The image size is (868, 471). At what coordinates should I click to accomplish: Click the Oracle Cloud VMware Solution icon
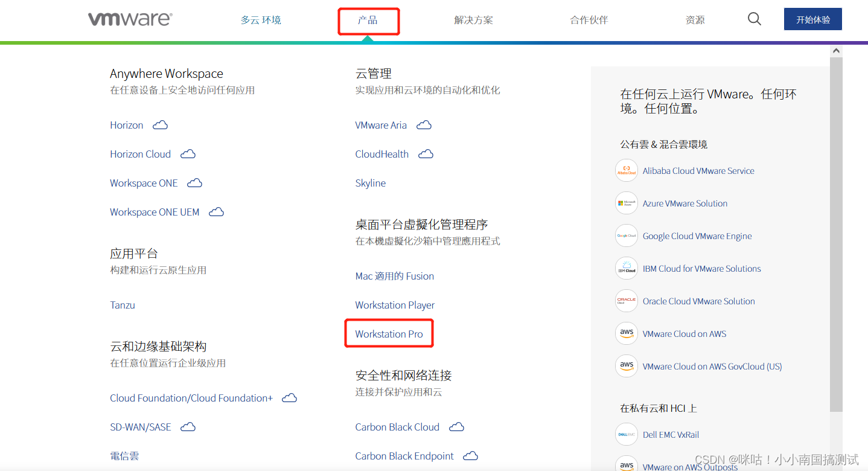(x=626, y=301)
